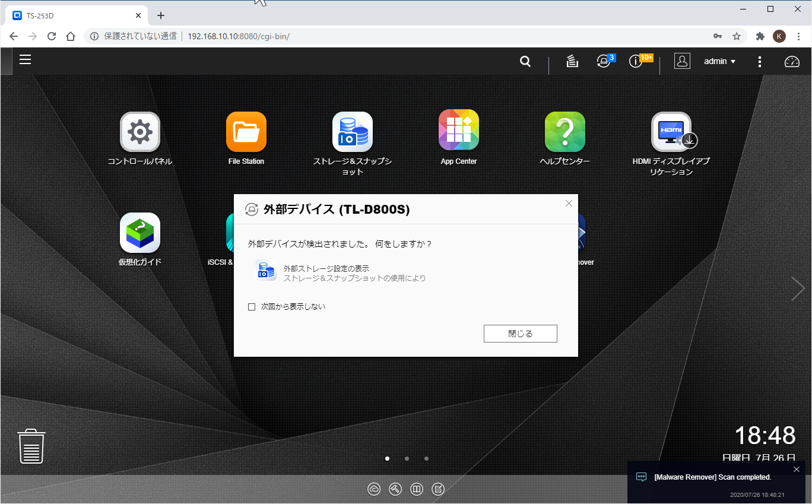Open the event logs info icon
The height and width of the screenshot is (504, 812).
point(636,61)
